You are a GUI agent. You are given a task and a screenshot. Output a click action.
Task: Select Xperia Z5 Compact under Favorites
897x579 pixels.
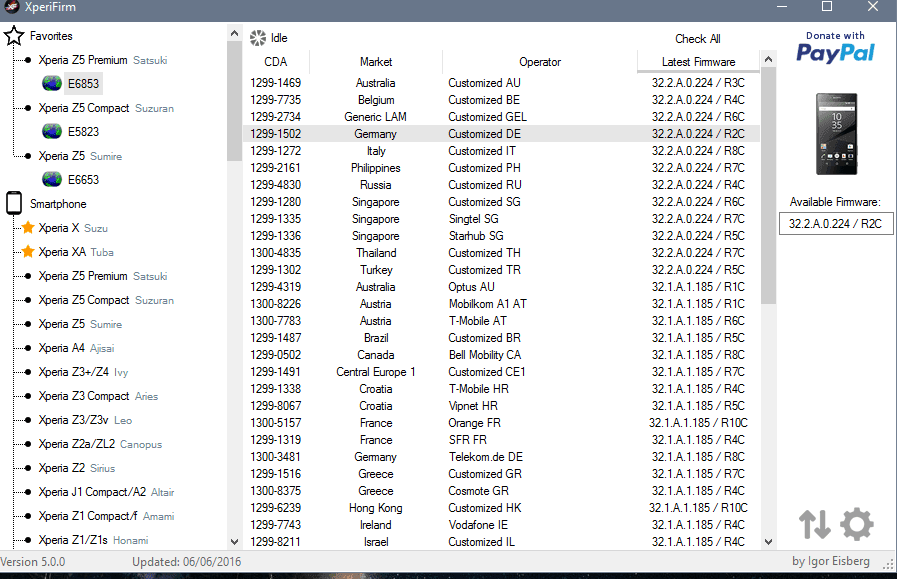coord(106,108)
